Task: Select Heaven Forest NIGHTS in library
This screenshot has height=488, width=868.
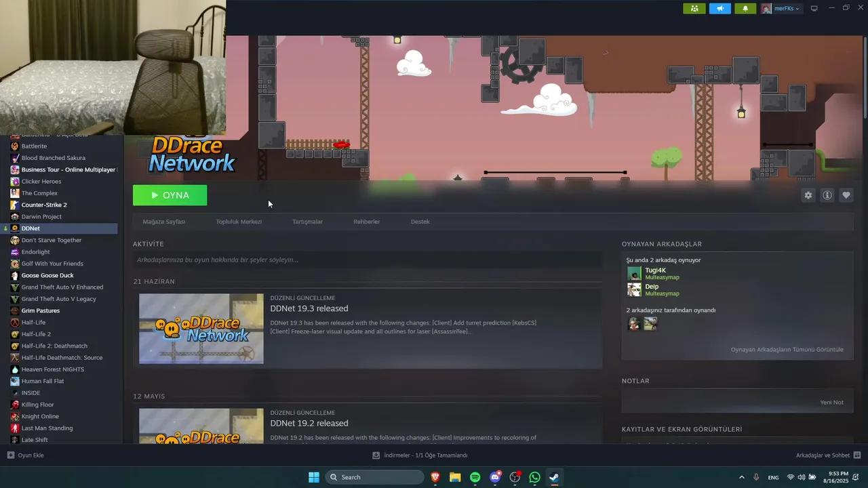Action: (x=53, y=369)
